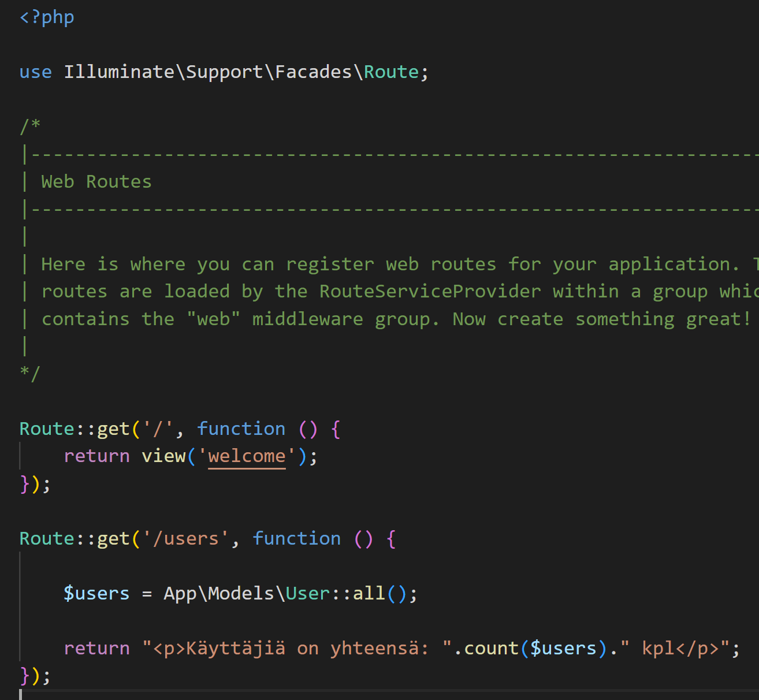Click the '<?php' opening tag
Screen dimensions: 759x700
tap(47, 17)
